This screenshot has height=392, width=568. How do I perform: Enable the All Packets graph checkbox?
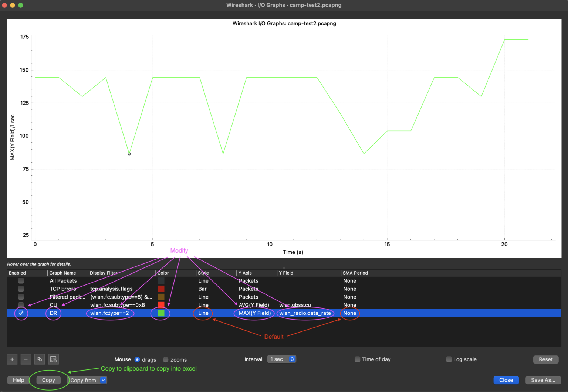pos(21,280)
